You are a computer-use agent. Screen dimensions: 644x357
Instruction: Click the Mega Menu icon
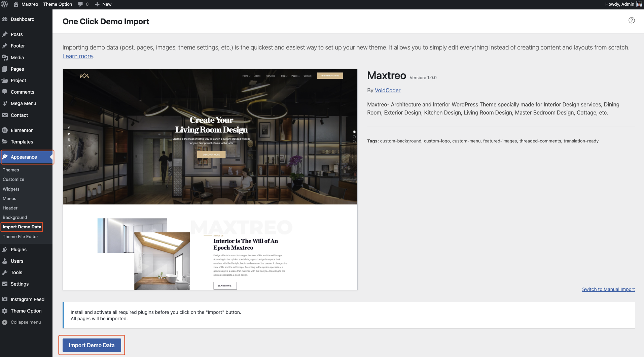point(5,103)
